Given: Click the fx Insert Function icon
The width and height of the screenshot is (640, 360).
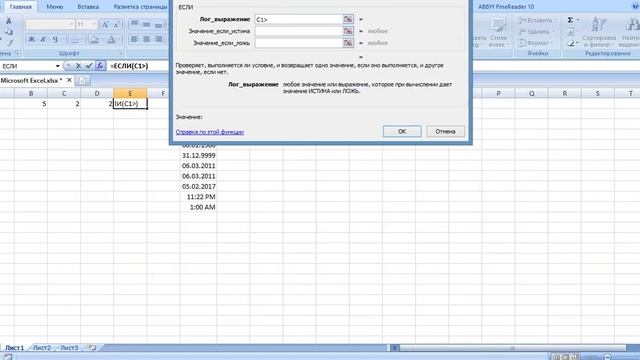Looking at the screenshot, I should pos(100,66).
